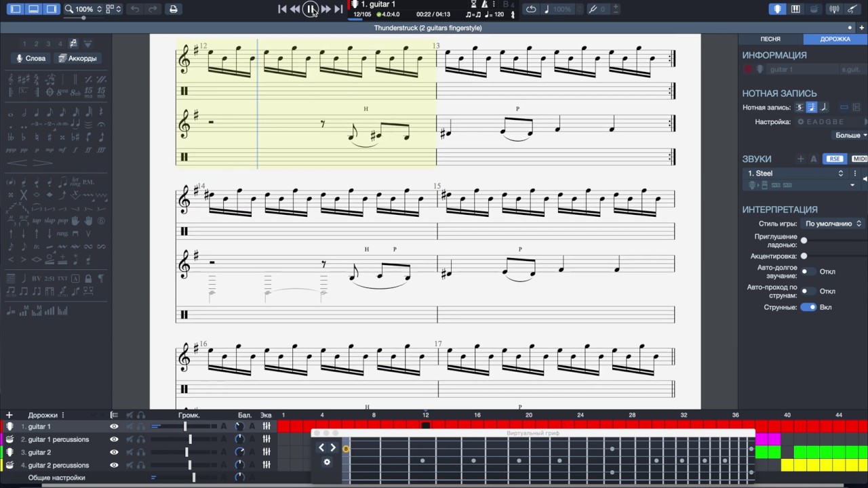Open the 1. Steel sound options menu

tap(854, 174)
